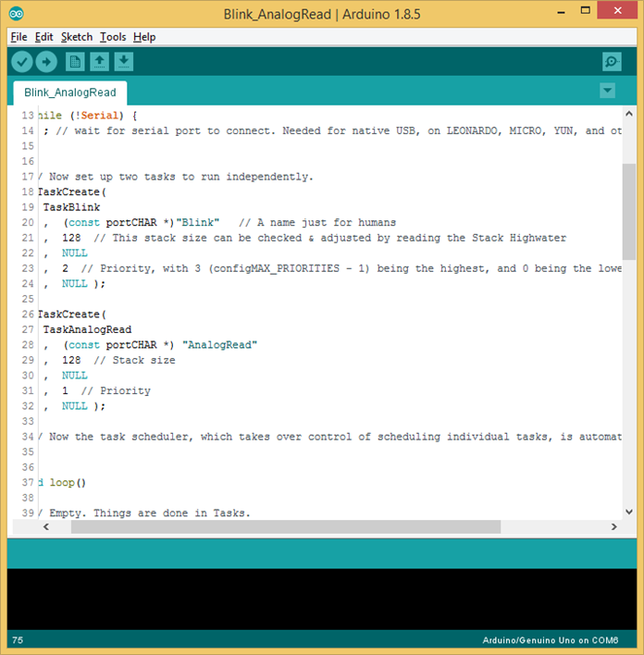
Task: Click the "A name just for humans" comment
Action: pyautogui.click(x=317, y=223)
